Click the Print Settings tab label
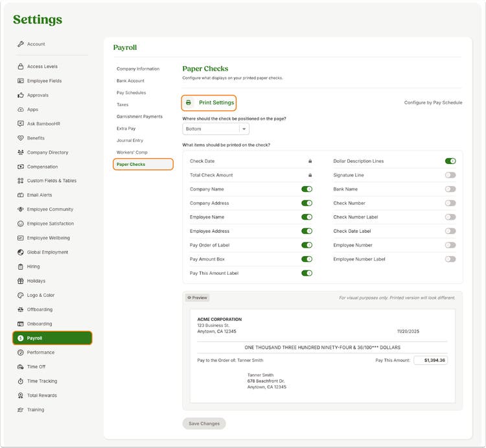This screenshot has height=448, width=486. (216, 102)
